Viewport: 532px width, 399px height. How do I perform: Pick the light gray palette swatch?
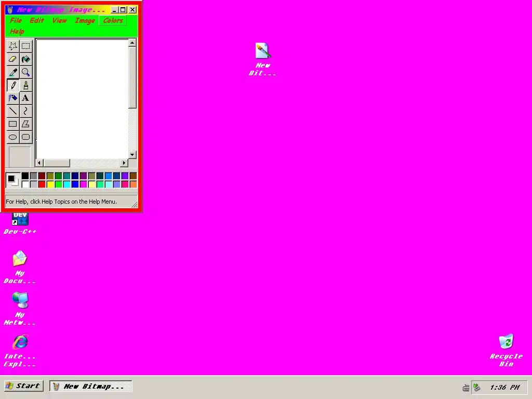click(34, 184)
